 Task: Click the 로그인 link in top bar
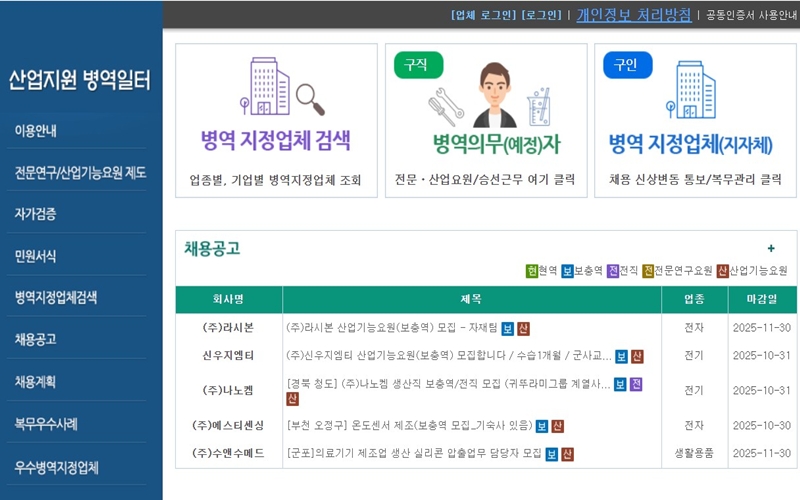pos(541,15)
